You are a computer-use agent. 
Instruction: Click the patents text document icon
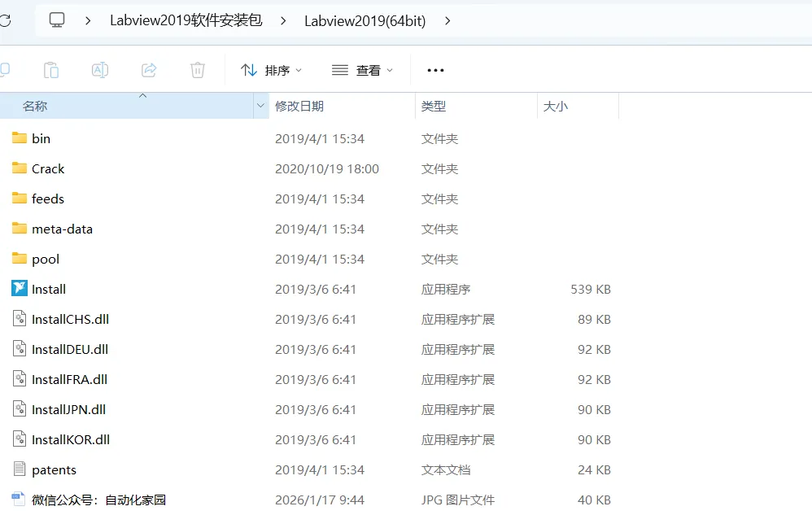[20, 469]
